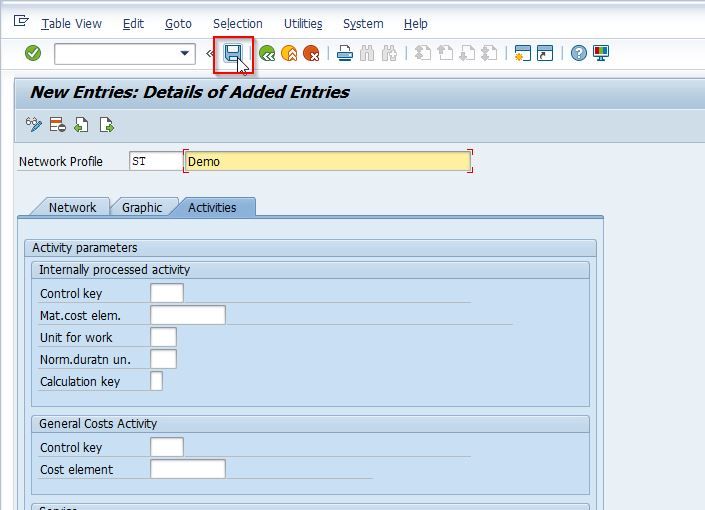Click the green Back arrow icon
Image resolution: width=705 pixels, height=510 pixels.
click(267, 54)
